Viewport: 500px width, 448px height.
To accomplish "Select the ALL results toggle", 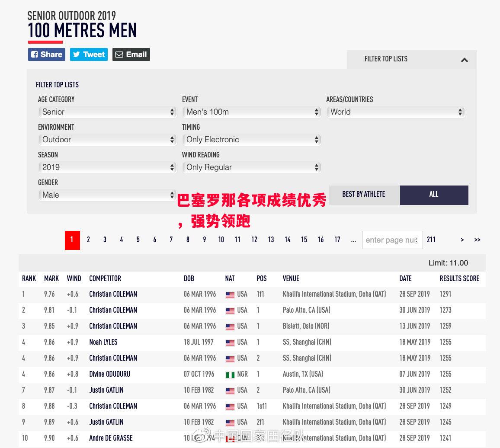I will click(433, 195).
